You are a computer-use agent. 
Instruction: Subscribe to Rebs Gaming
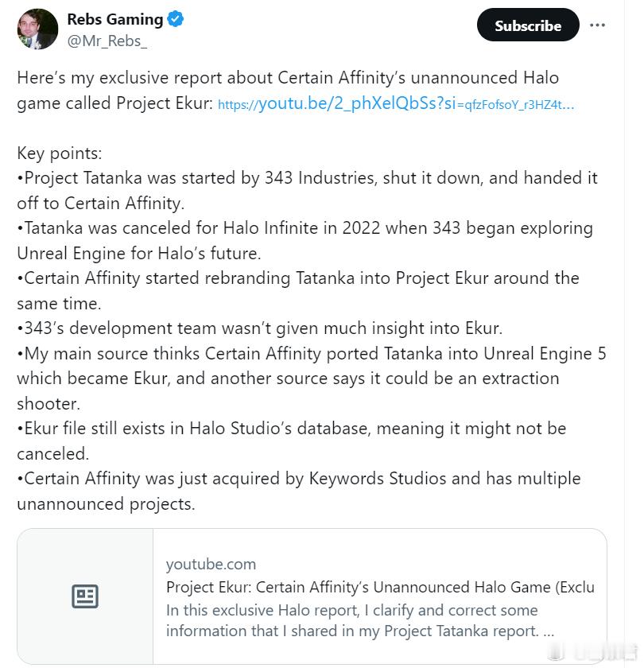528,25
